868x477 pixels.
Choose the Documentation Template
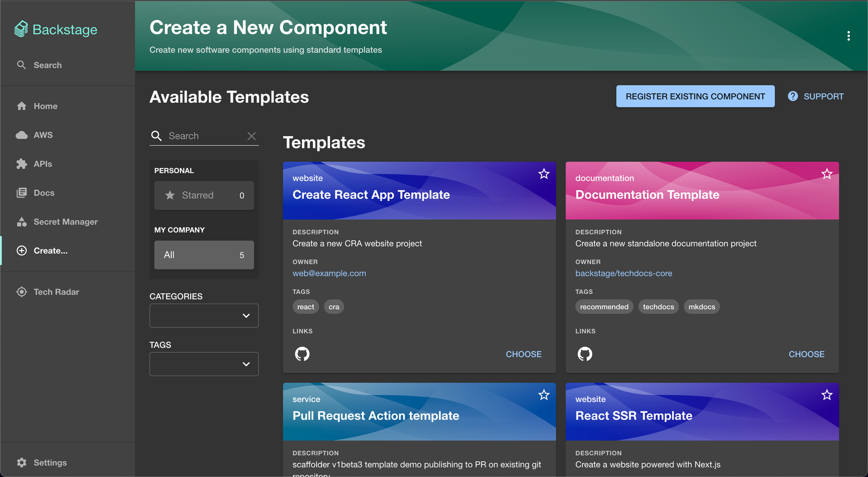click(806, 354)
